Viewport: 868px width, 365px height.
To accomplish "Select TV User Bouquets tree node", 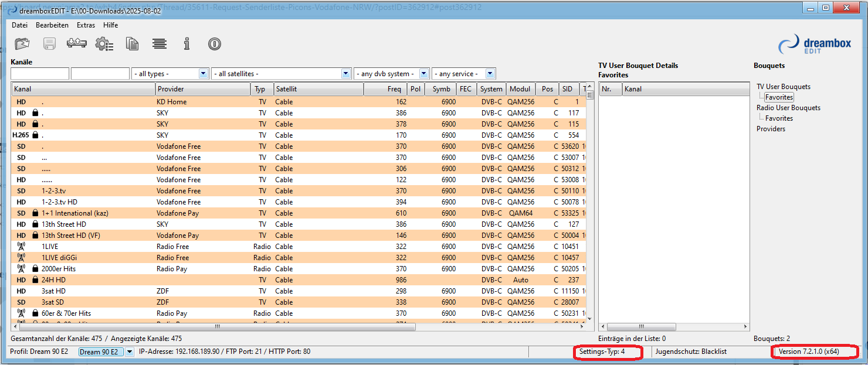I will [784, 87].
